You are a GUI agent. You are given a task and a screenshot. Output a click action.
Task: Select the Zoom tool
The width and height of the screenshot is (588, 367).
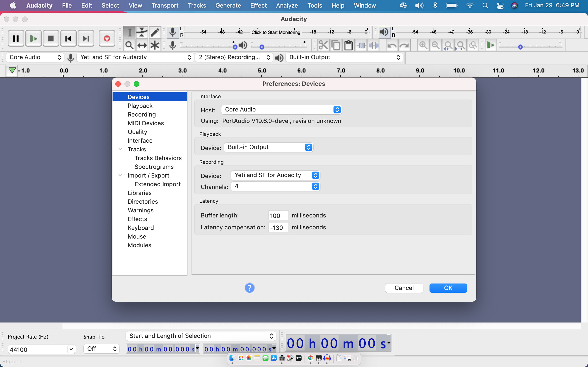tap(130, 45)
